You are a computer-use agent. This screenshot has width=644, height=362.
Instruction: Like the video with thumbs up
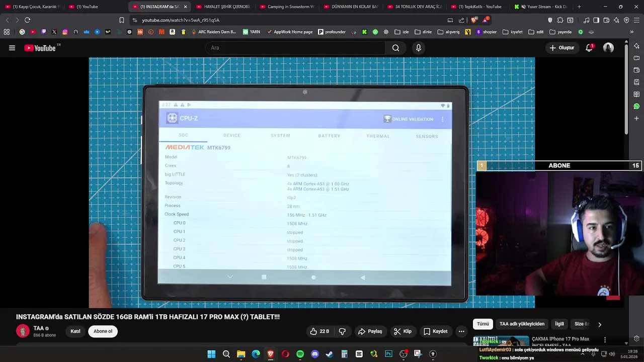point(319,331)
